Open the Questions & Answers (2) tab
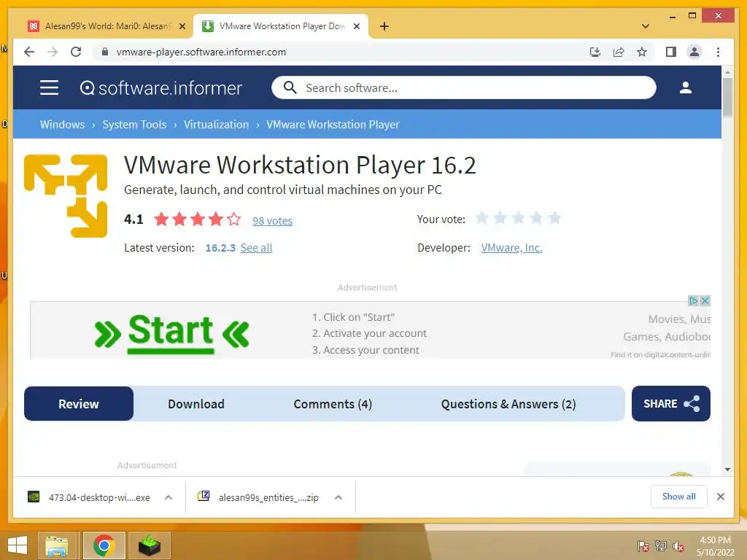The image size is (747, 560). (x=508, y=404)
